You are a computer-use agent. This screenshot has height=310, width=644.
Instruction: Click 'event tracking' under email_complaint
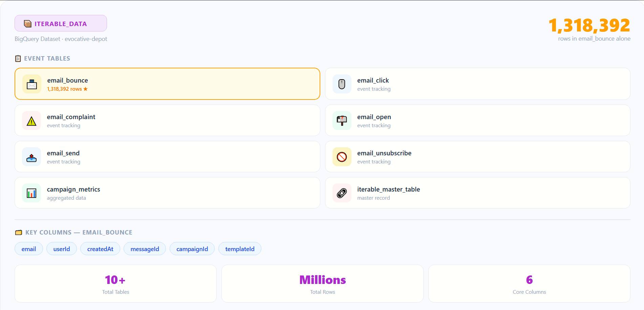pos(64,126)
